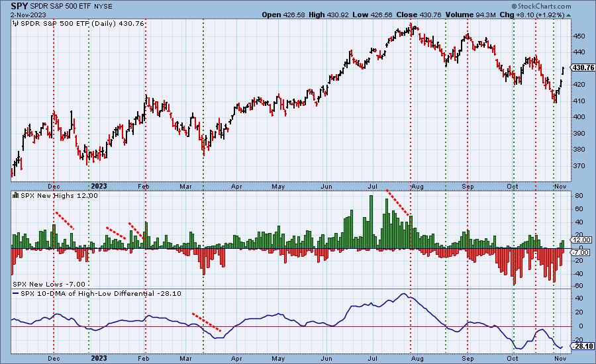This screenshot has height=364, width=596.
Task: Click the 450 price axis label
Action: (x=579, y=36)
